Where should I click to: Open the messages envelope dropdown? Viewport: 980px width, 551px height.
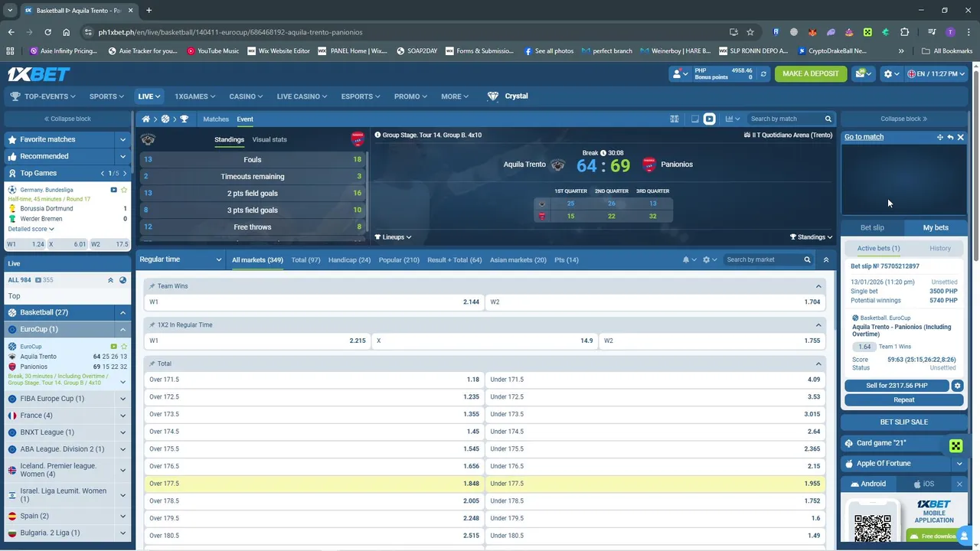point(864,73)
